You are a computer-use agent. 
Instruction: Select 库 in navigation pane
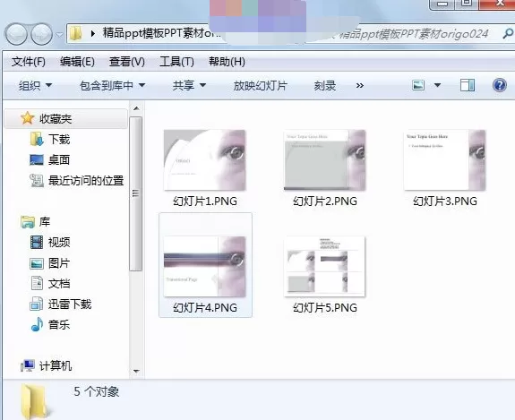[x=45, y=222]
